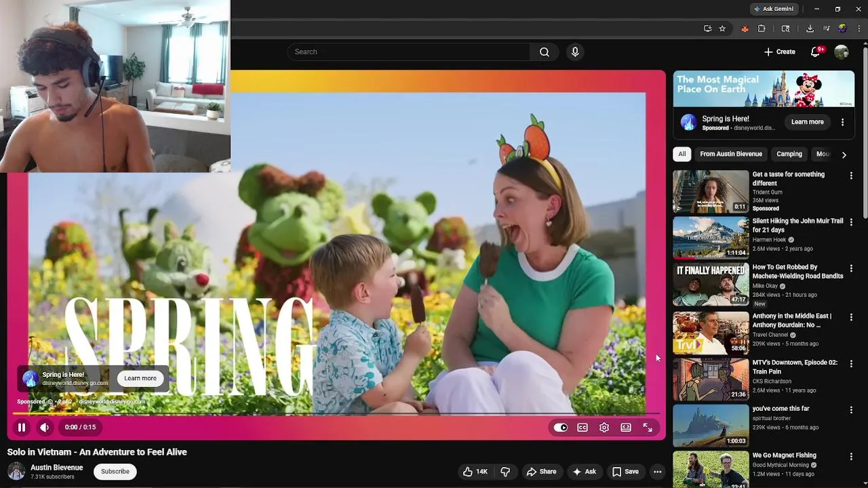Open the Chrome three-dot menu
Screen dimensions: 868x488
point(859,28)
